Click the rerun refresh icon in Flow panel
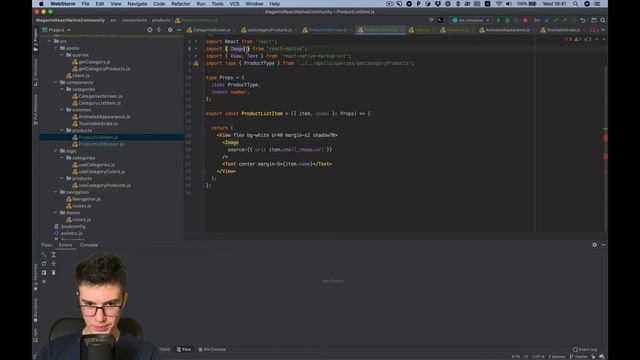640x360 pixels. pos(44,264)
